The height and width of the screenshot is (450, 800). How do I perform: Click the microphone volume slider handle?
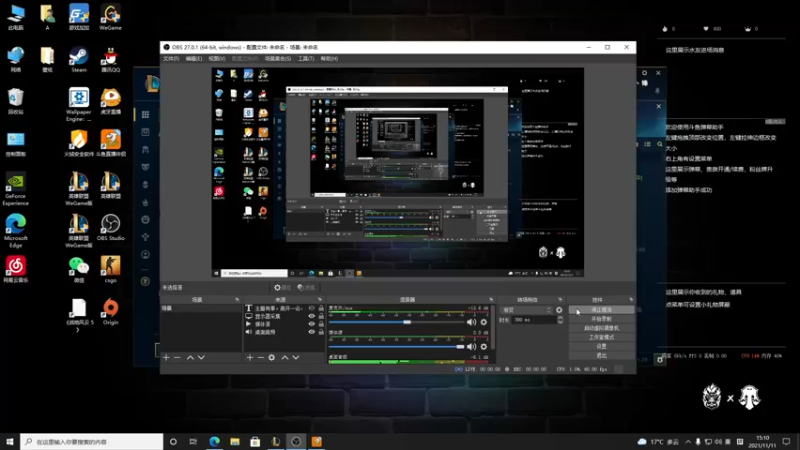[x=407, y=322]
